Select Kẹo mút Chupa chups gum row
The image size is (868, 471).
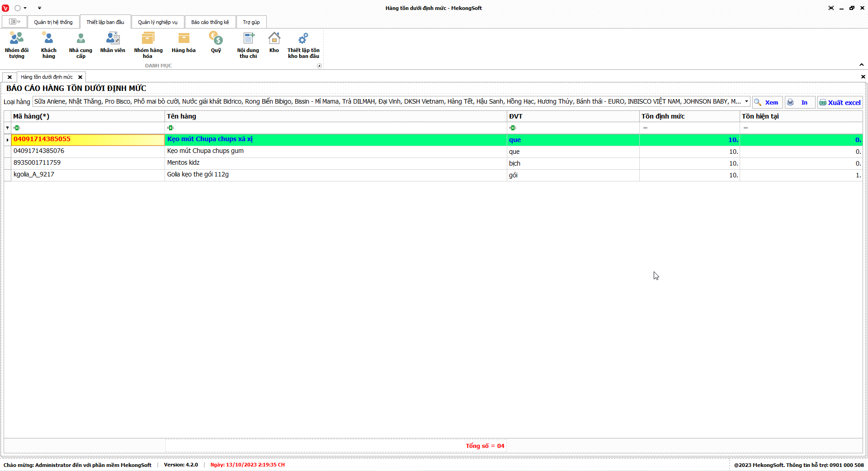pos(336,151)
